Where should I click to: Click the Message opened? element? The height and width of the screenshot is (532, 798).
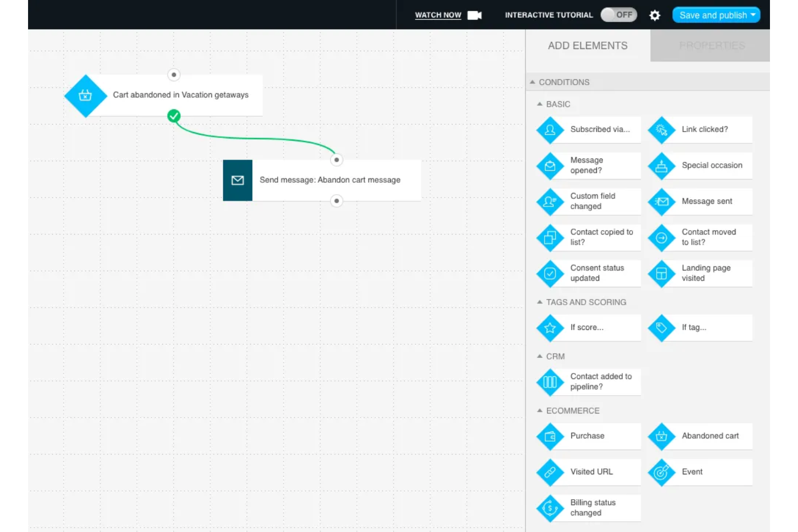(x=588, y=165)
